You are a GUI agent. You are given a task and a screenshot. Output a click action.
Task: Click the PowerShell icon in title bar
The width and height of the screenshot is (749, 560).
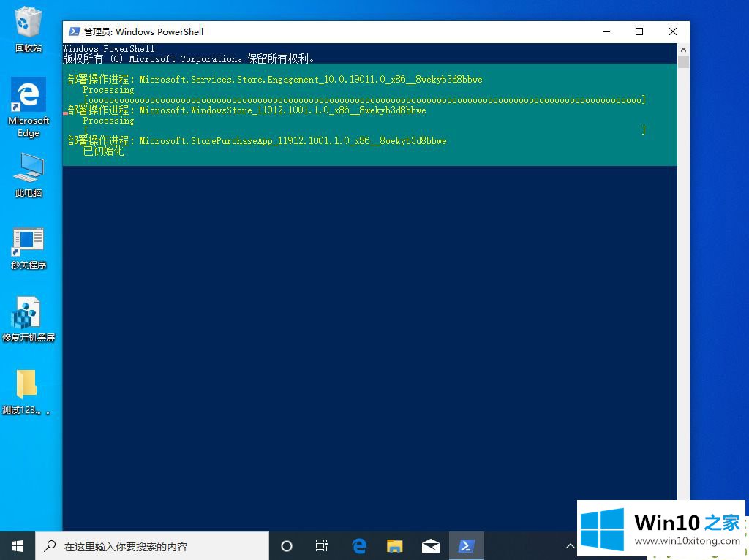tap(74, 31)
